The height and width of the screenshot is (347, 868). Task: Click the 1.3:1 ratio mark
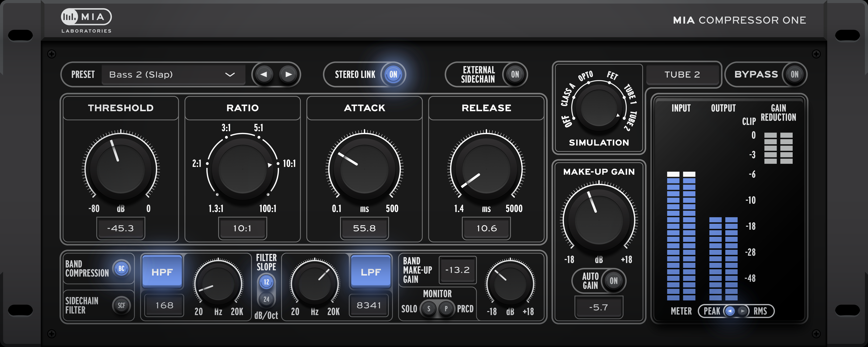[216, 209]
